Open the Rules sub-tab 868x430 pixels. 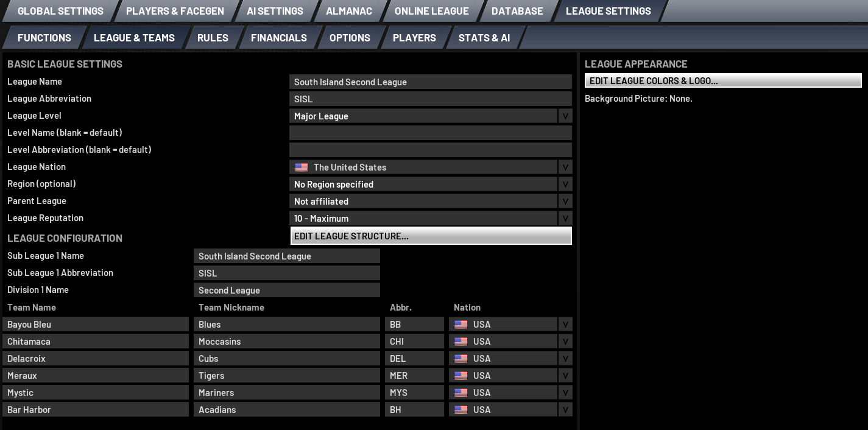(x=213, y=38)
